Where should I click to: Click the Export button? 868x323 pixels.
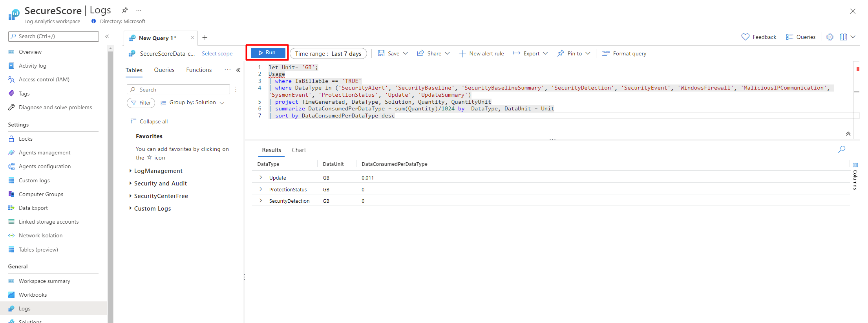(x=526, y=53)
